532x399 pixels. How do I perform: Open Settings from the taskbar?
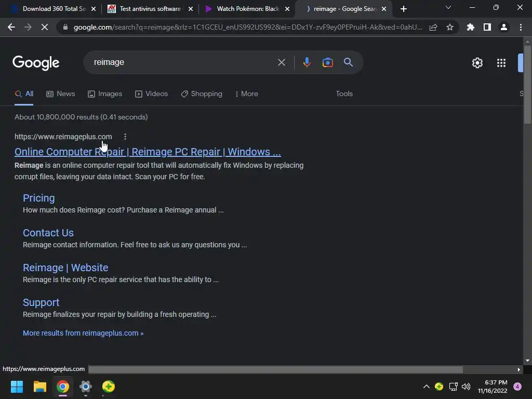click(x=86, y=387)
